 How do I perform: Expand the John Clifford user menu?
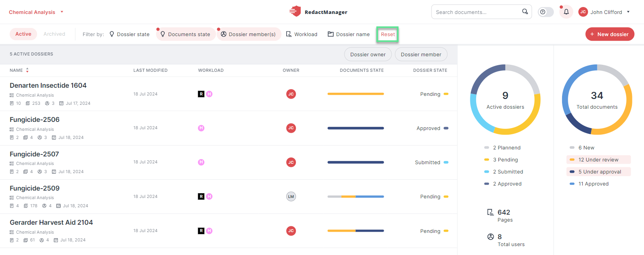[604, 12]
